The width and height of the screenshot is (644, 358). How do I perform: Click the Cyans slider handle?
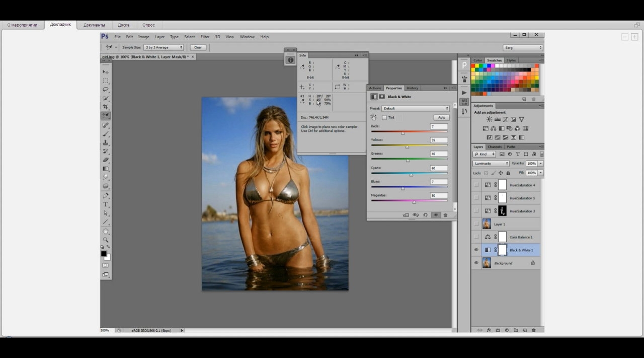point(411,175)
